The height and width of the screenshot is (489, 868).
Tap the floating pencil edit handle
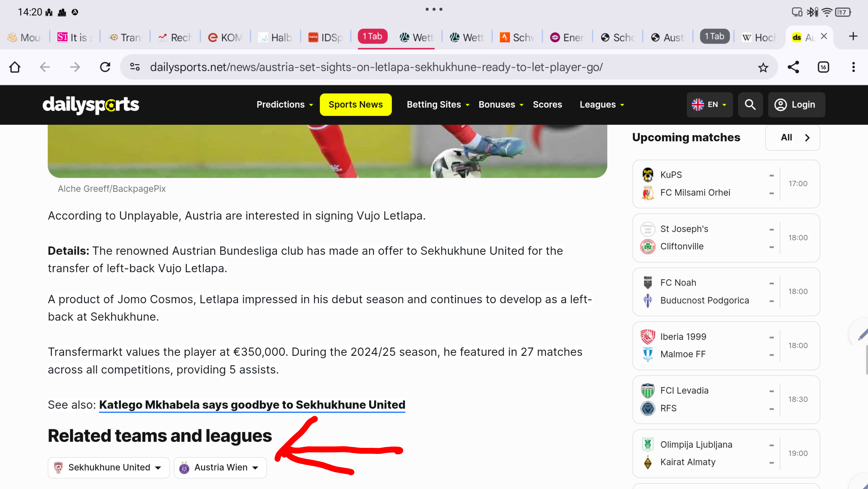(x=861, y=334)
